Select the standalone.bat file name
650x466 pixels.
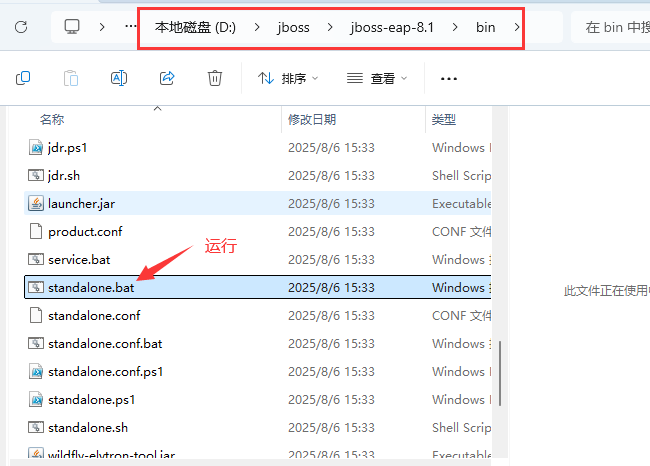[91, 287]
